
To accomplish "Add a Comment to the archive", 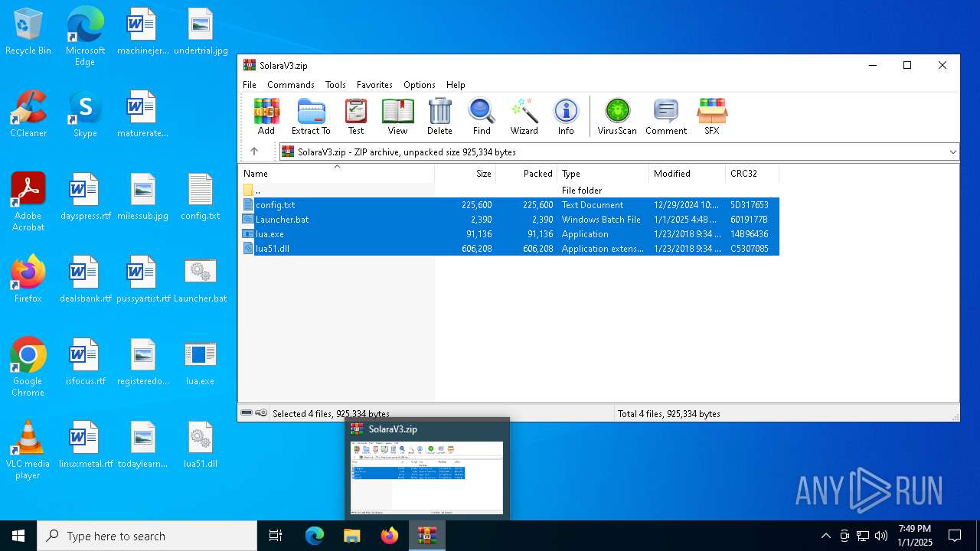I will 666,117.
